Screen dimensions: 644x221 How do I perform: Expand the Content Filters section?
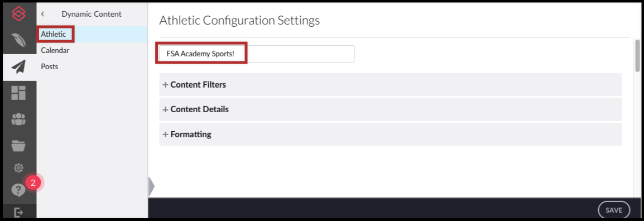(390, 85)
